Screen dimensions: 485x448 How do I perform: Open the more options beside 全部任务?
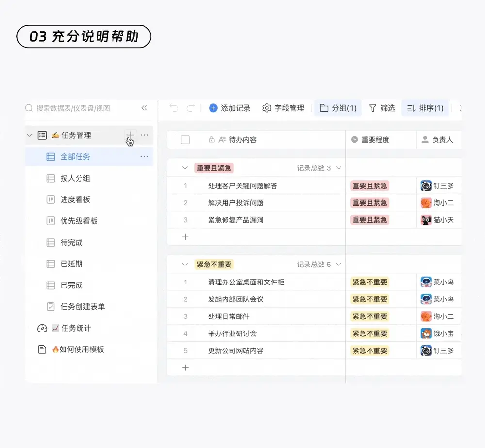coord(144,157)
